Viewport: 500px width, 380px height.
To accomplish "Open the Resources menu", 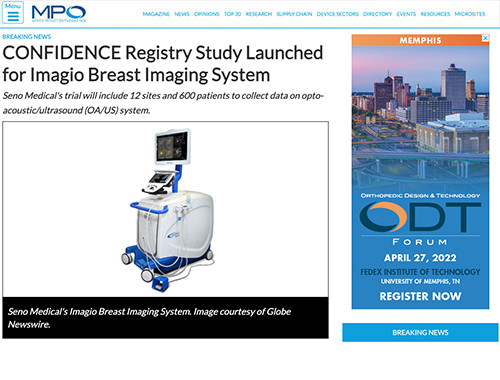I will click(435, 14).
